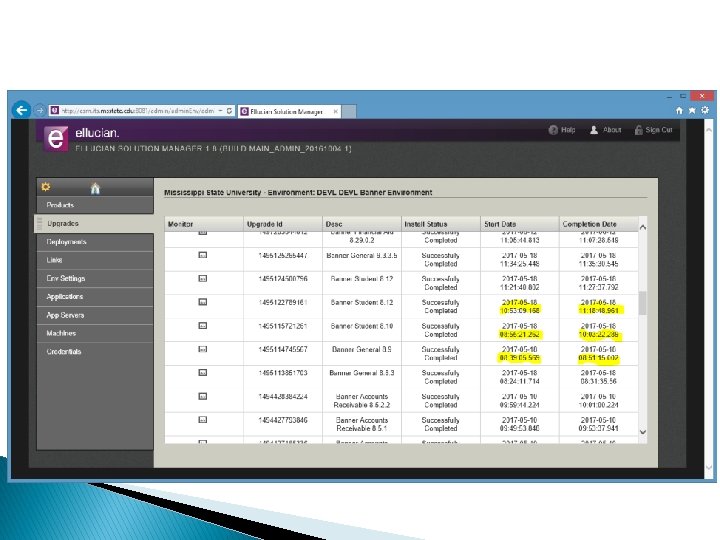The image size is (720, 540).
Task: Click the browser forward arrow button
Action: coord(40,111)
